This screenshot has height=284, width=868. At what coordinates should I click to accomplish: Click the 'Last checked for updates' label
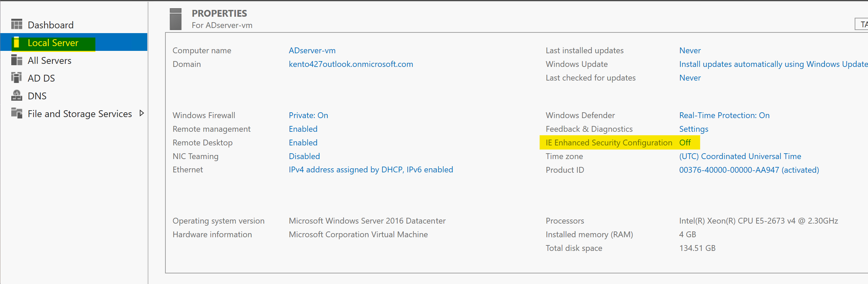click(591, 78)
